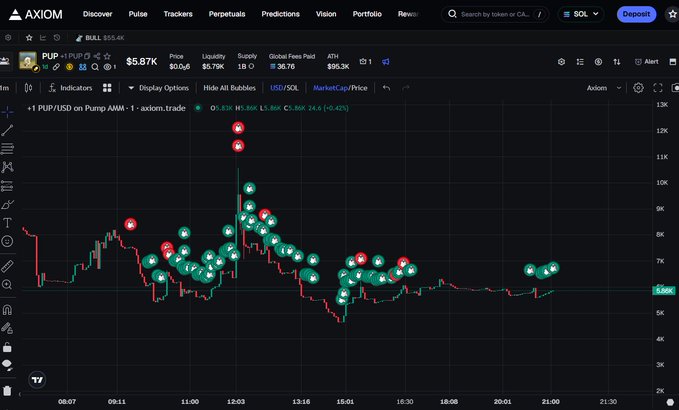The height and width of the screenshot is (410, 679).
Task: Lock all drawing tools
Action: coord(7,347)
